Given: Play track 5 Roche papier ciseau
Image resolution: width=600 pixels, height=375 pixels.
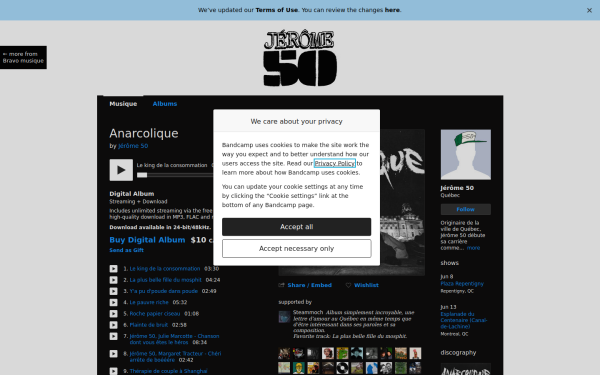Looking at the screenshot, I should click(x=114, y=314).
